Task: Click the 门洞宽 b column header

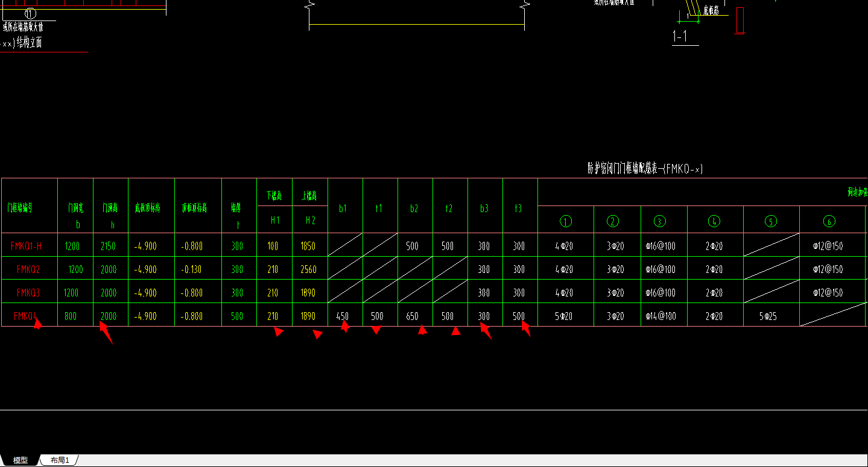Action: (75, 216)
